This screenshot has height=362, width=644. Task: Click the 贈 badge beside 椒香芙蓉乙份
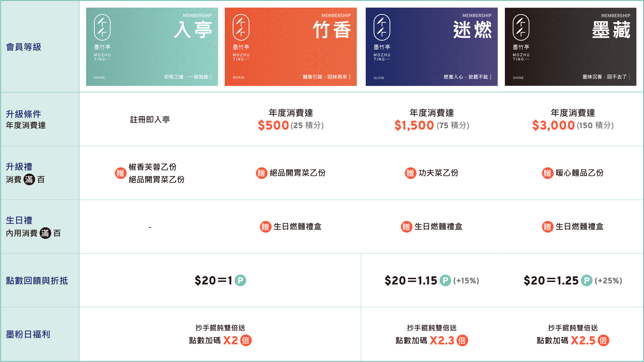point(121,173)
